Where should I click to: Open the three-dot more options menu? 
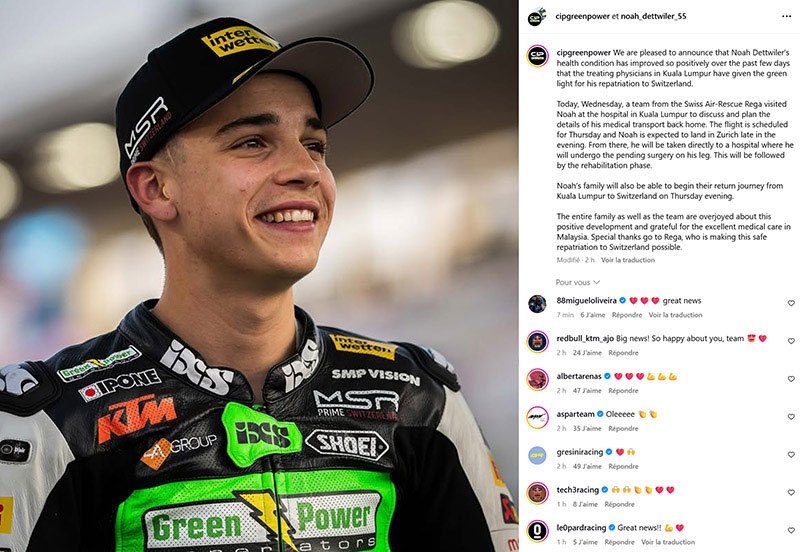786,16
